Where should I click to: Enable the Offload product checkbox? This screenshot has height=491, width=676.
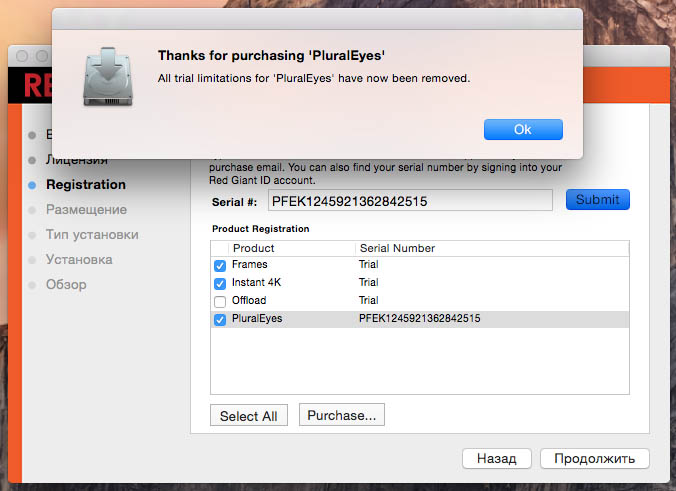pos(220,301)
